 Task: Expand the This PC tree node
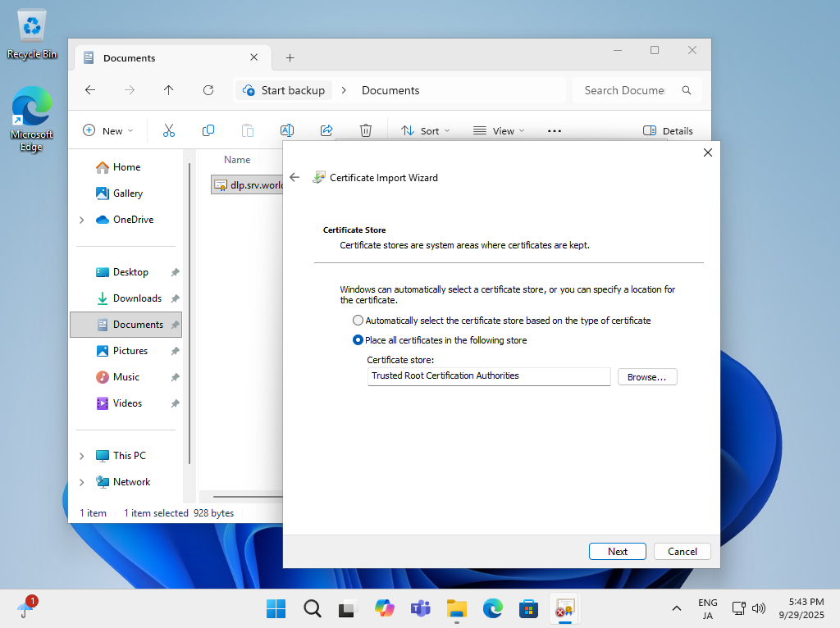(81, 456)
